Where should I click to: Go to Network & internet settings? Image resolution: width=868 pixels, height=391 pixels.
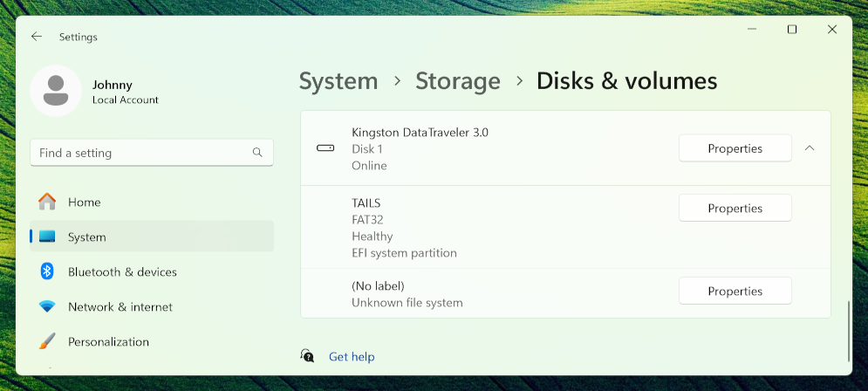tap(120, 306)
